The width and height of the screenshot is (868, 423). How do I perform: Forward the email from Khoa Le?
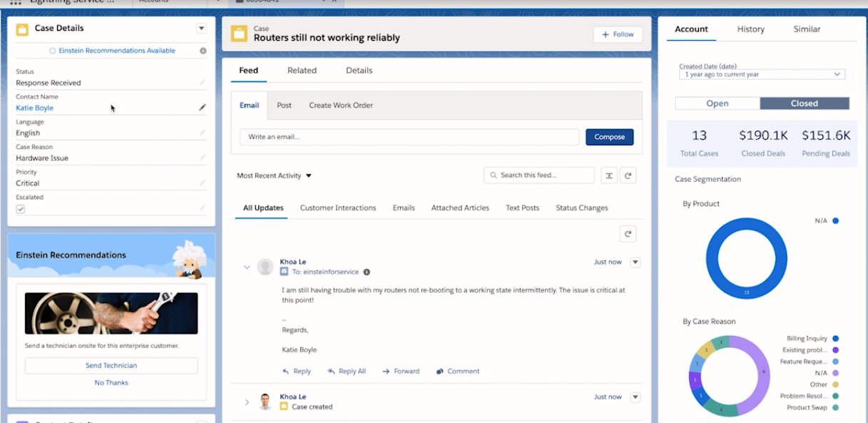coord(401,372)
